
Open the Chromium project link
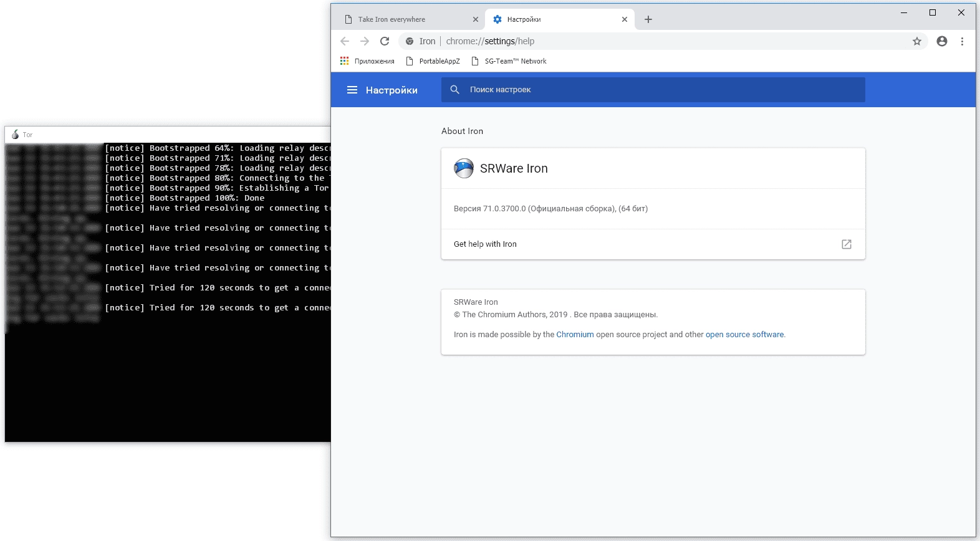(x=575, y=335)
